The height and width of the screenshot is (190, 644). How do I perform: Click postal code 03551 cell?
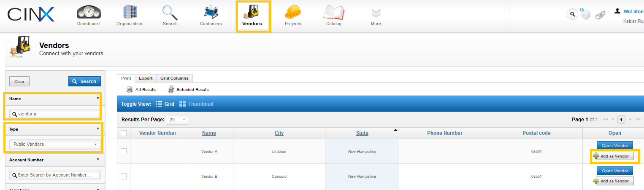tap(536, 177)
